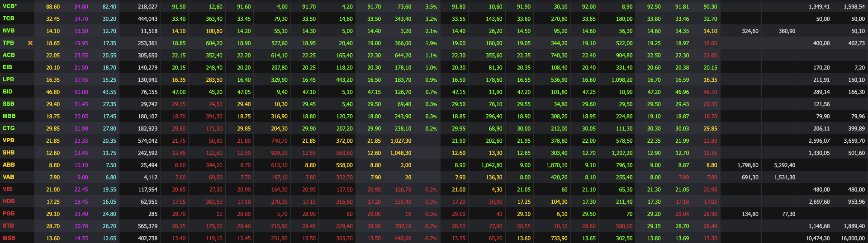This screenshot has width=868, height=243.
Task: Click BID total volume 76,155
Action: (149, 92)
